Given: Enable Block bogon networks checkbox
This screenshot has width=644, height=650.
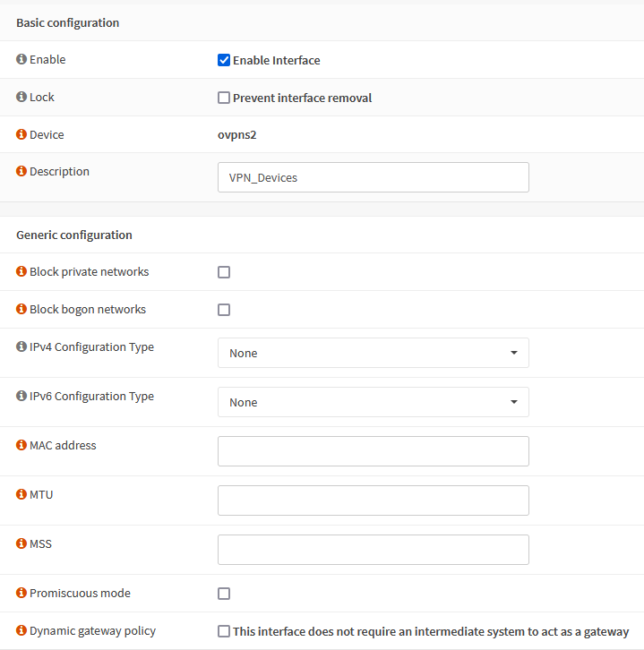Looking at the screenshot, I should (x=224, y=310).
